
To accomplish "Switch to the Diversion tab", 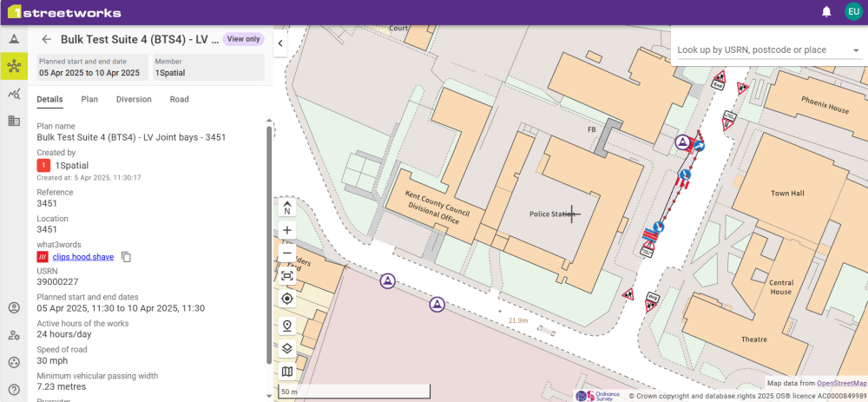I will [x=134, y=99].
